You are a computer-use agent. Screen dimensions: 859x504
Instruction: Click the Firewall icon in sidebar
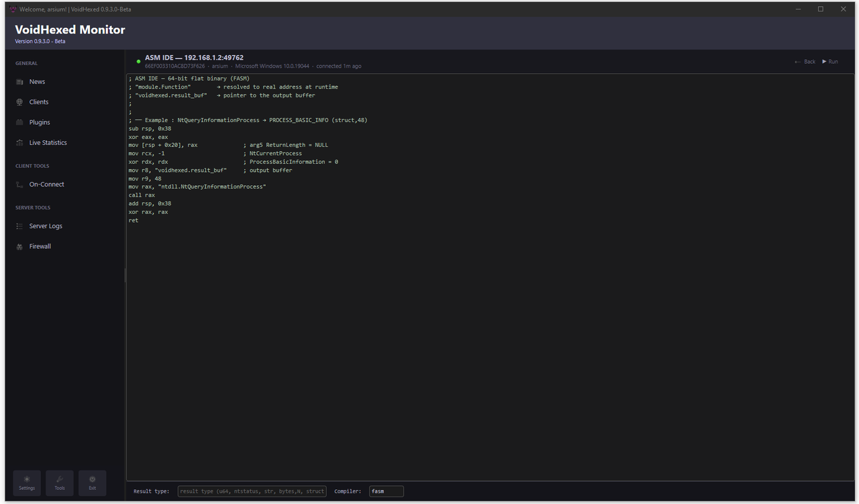click(x=19, y=246)
